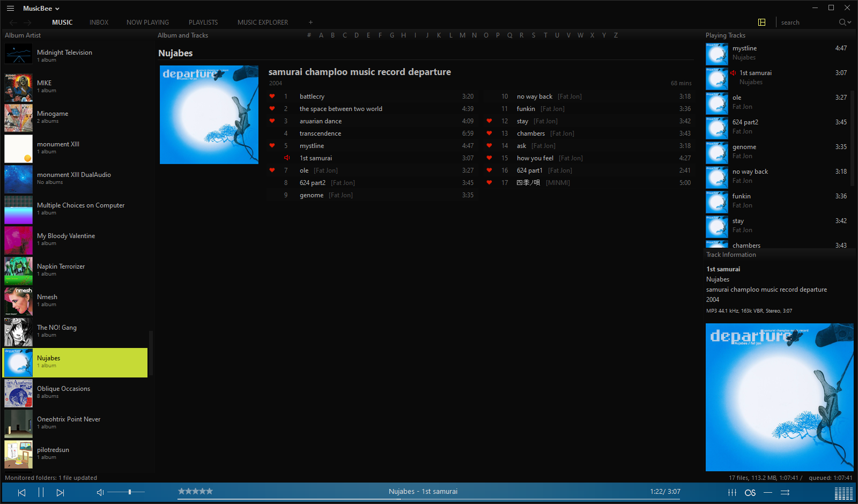The width and height of the screenshot is (858, 504).
Task: Unlove the track aruarian dance
Action: pyautogui.click(x=272, y=121)
